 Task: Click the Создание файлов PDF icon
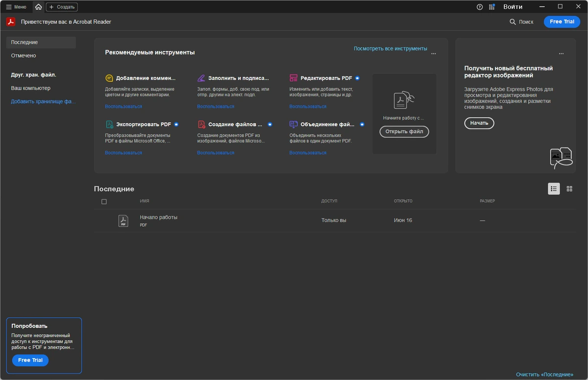click(201, 124)
